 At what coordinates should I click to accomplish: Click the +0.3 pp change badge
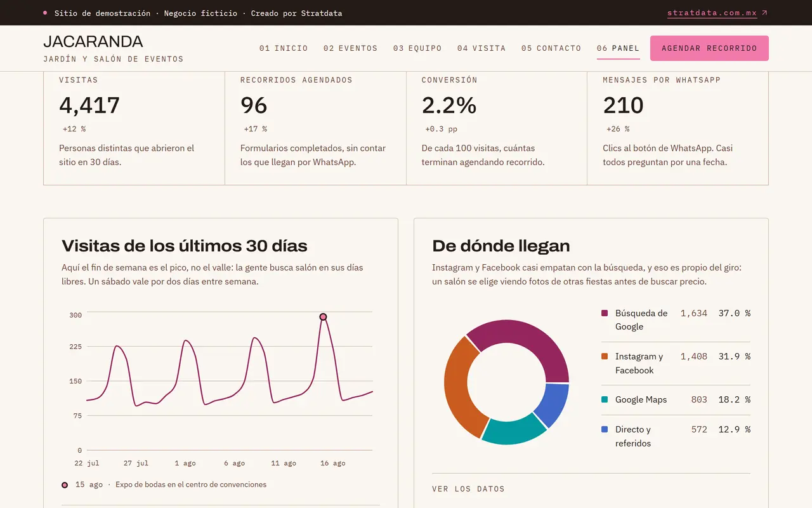pyautogui.click(x=442, y=129)
